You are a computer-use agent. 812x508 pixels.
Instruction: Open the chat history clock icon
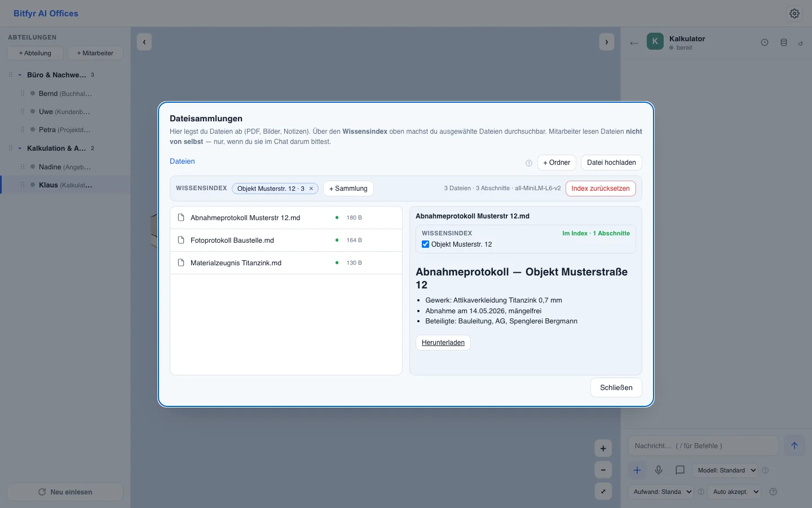765,42
